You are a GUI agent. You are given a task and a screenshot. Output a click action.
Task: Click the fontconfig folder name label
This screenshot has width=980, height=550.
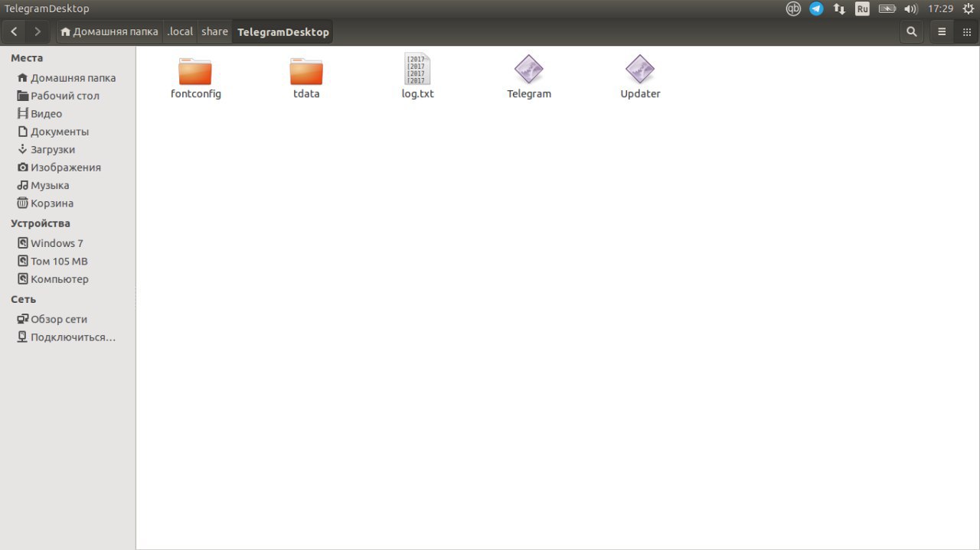(x=196, y=94)
